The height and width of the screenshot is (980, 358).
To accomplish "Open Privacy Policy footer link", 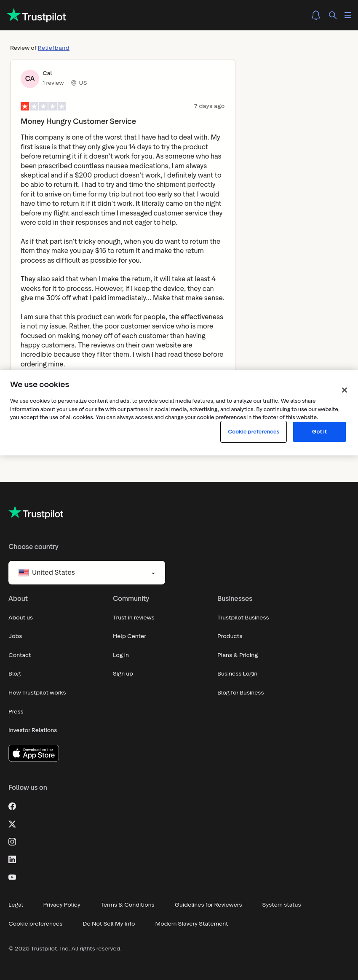I will click(62, 905).
